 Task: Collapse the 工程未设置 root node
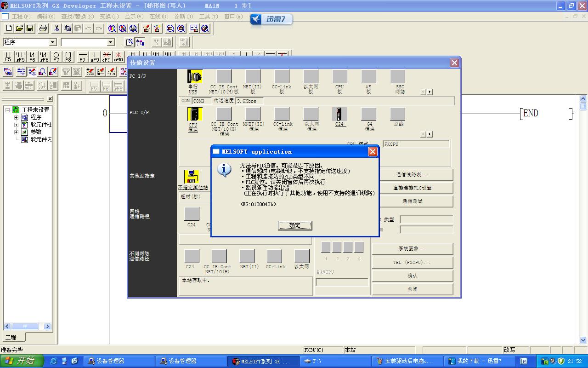point(8,110)
